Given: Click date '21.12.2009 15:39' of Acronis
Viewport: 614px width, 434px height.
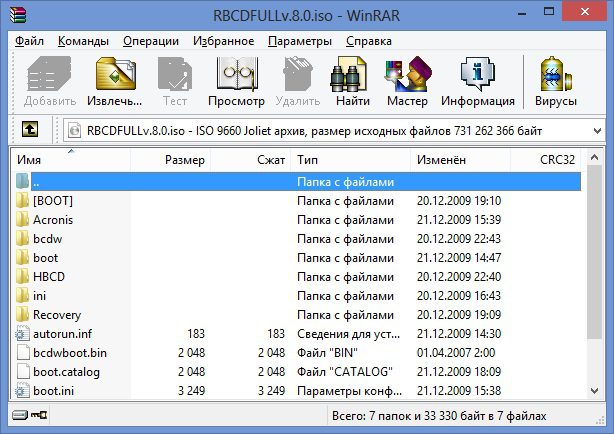Looking at the screenshot, I should 459,219.
